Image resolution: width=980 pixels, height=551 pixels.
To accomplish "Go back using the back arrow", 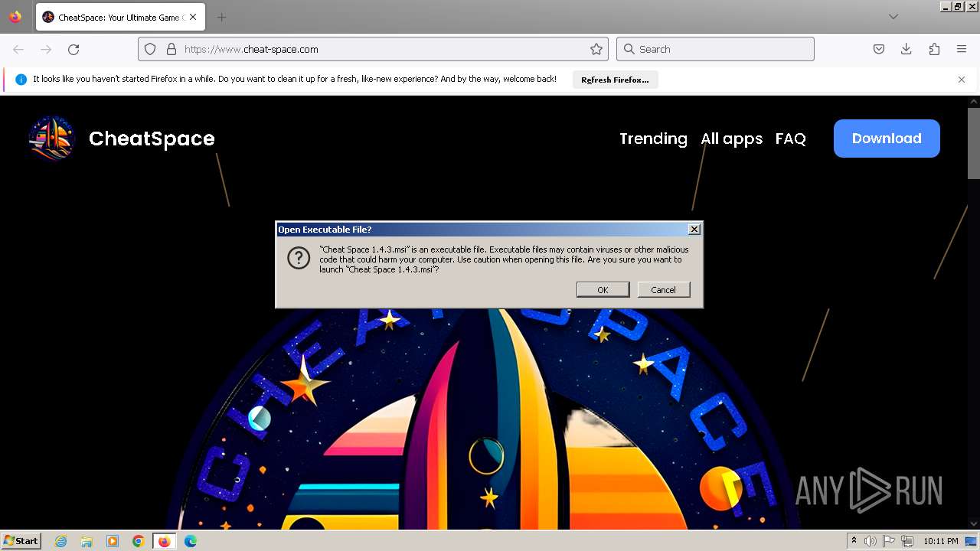I will click(18, 49).
